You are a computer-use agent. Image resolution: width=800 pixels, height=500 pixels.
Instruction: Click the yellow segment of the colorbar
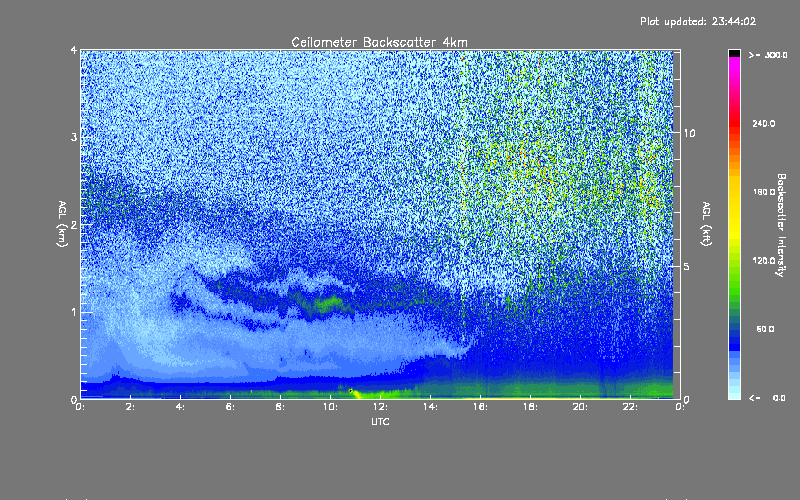coord(734,209)
